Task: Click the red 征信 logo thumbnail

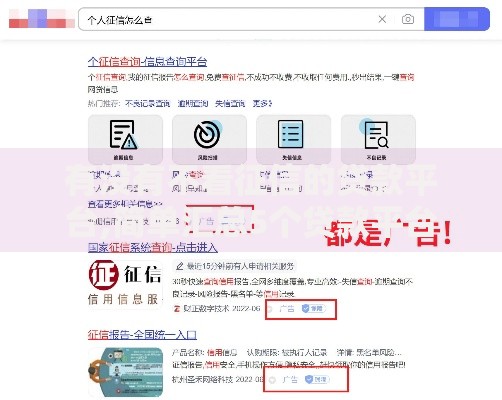Action: tap(125, 283)
